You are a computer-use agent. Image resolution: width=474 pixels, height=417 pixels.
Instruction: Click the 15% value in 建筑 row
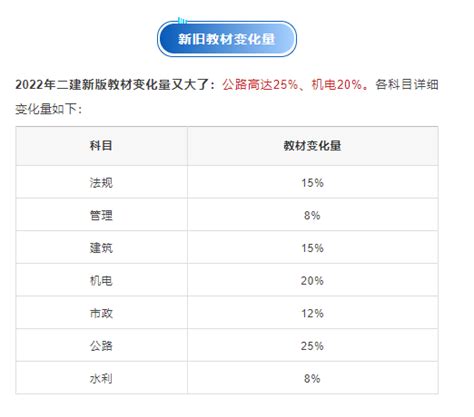312,248
